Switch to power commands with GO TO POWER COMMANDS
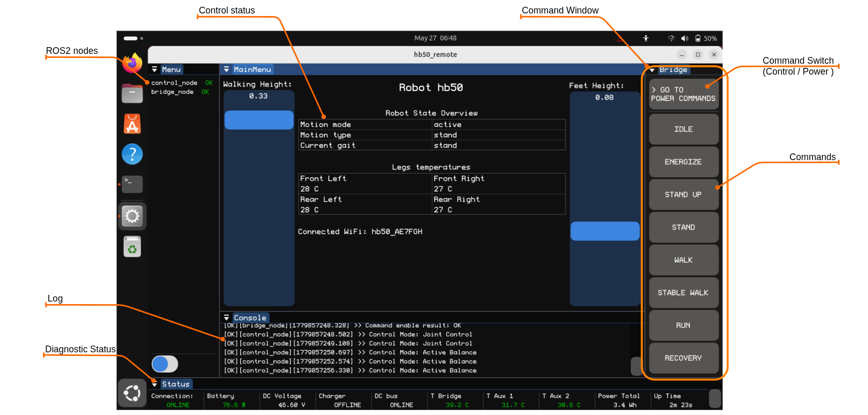This screenshot has height=415, width=868. (684, 94)
